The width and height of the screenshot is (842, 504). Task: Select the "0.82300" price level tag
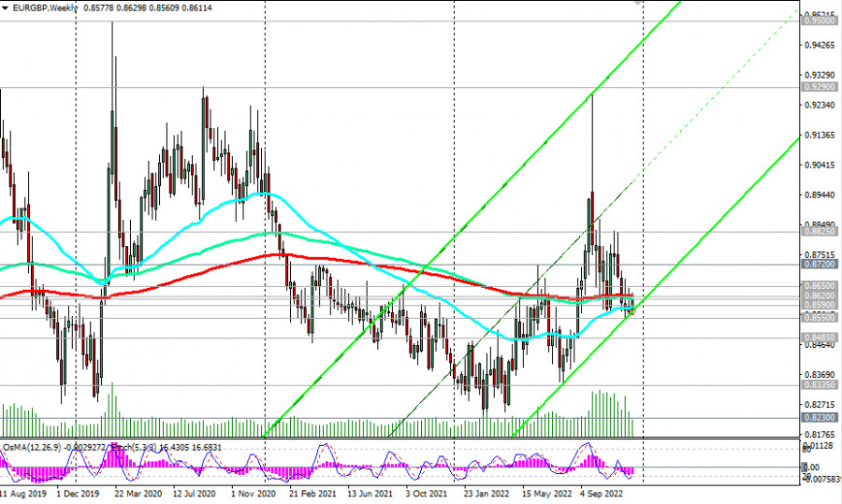(820, 418)
